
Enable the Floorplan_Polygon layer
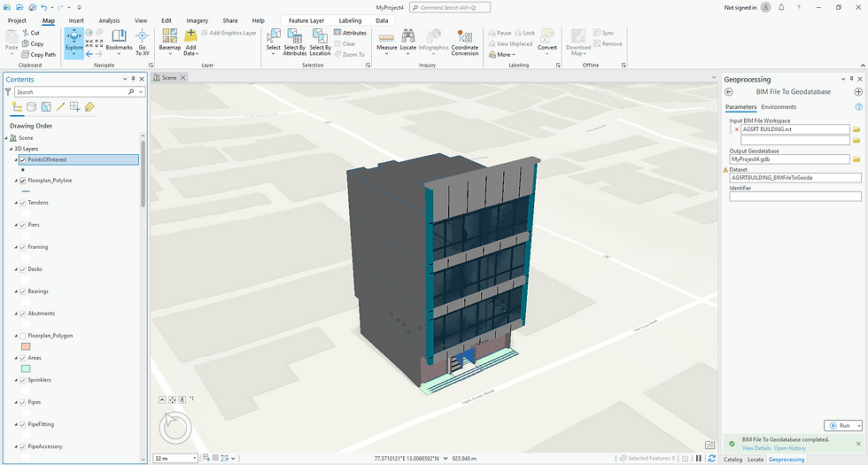(x=23, y=336)
